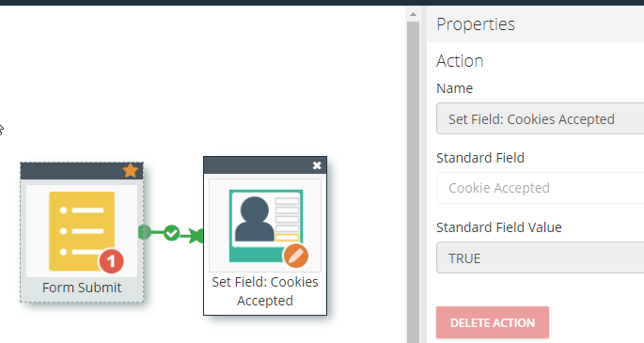Open the Standard Field Cookie Accepted dropdown

tap(540, 188)
